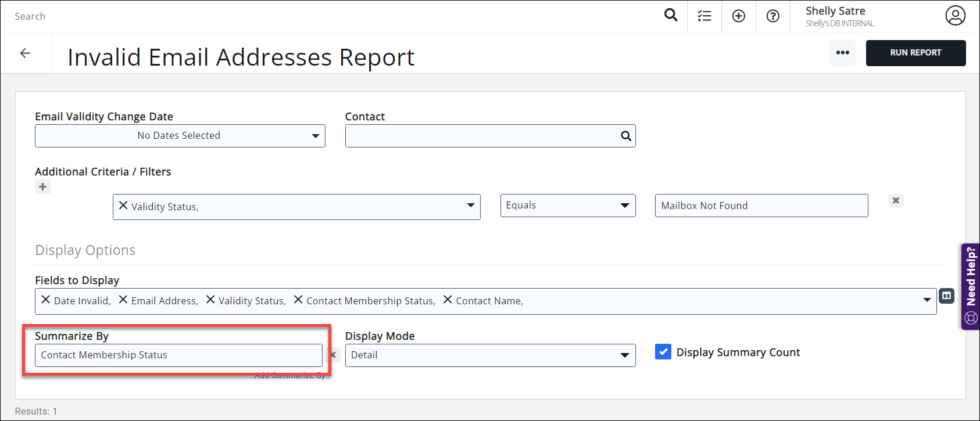Open the three-dot more options menu

(x=842, y=53)
